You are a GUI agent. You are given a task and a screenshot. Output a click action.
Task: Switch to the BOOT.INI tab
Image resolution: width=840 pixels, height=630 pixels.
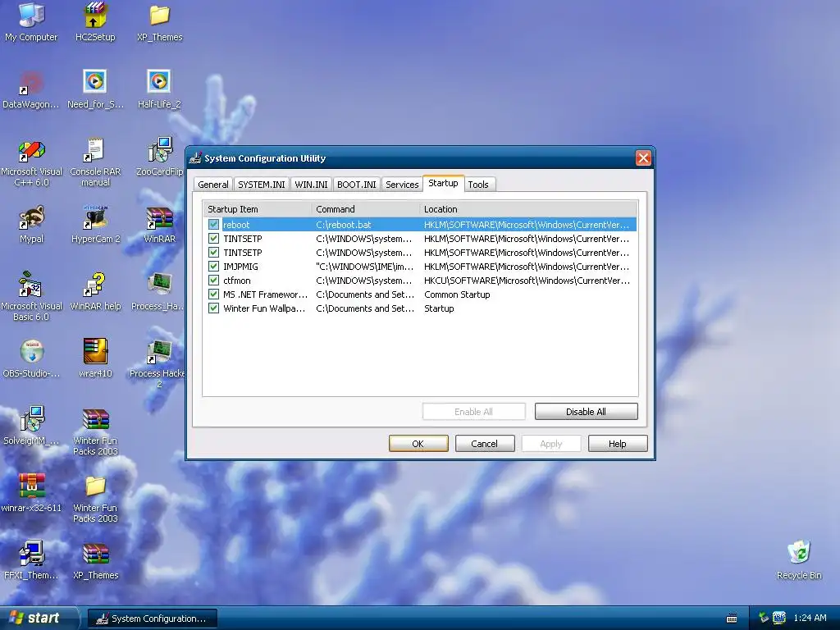357,185
